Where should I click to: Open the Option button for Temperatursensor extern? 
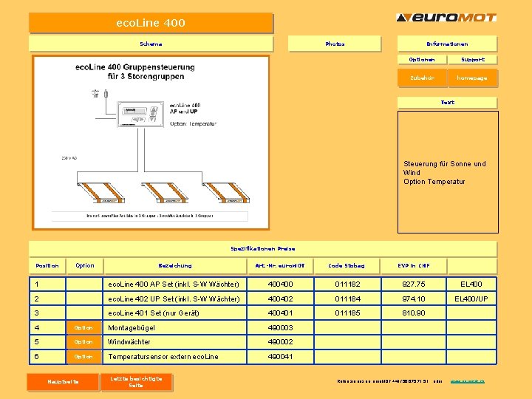coord(83,357)
